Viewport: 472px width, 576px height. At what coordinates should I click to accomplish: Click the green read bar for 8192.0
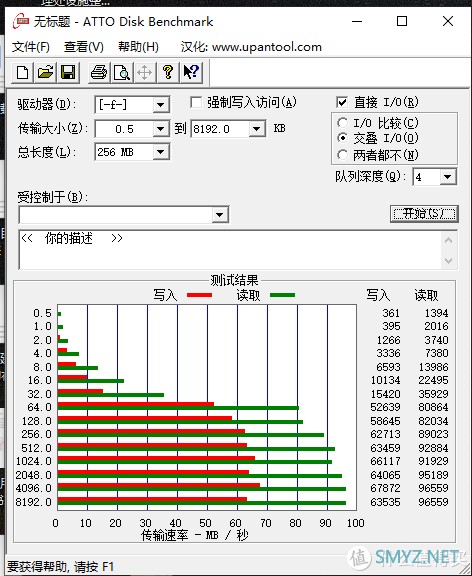tap(202, 503)
